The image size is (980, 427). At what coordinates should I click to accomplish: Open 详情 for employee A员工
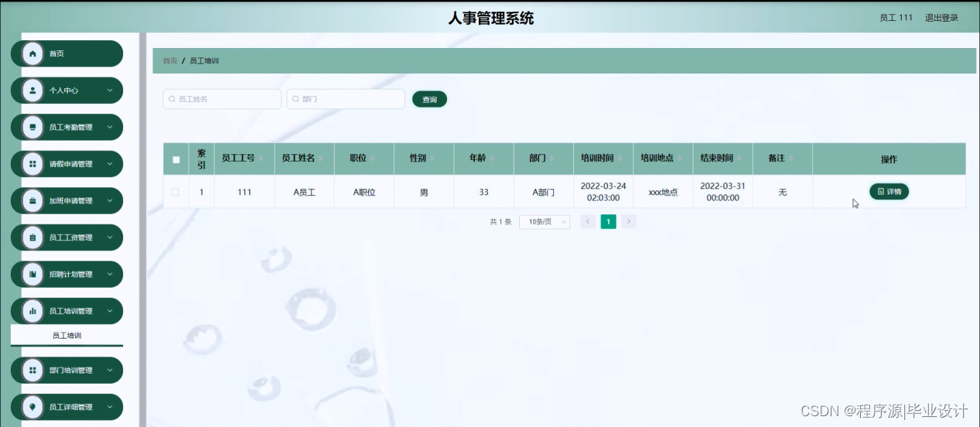pos(889,191)
